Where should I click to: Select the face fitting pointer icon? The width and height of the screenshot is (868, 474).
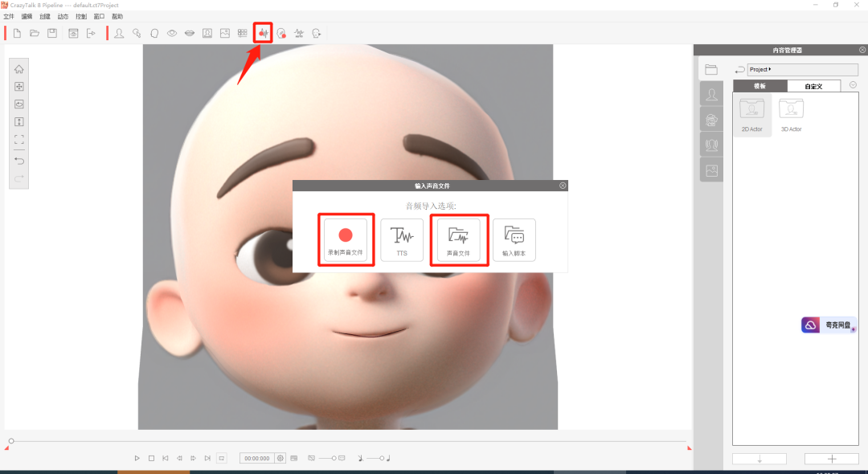tap(137, 33)
